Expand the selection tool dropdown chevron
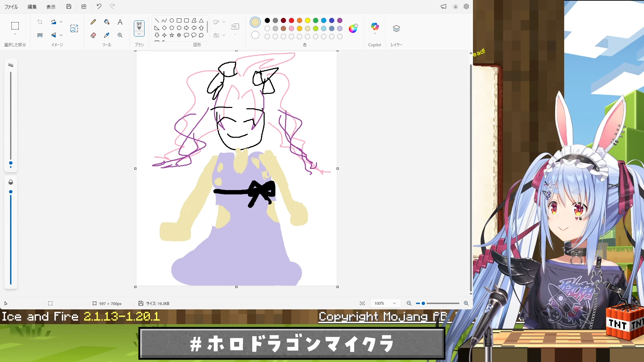 coord(15,34)
